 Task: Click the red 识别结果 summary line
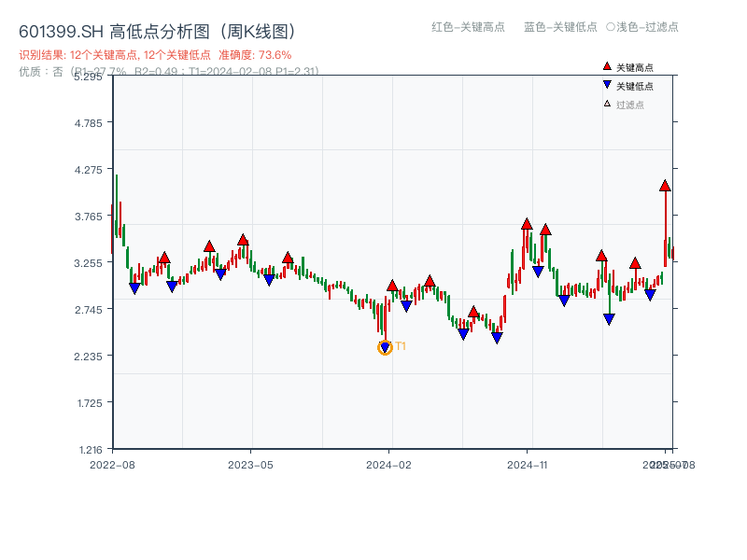tap(155, 55)
